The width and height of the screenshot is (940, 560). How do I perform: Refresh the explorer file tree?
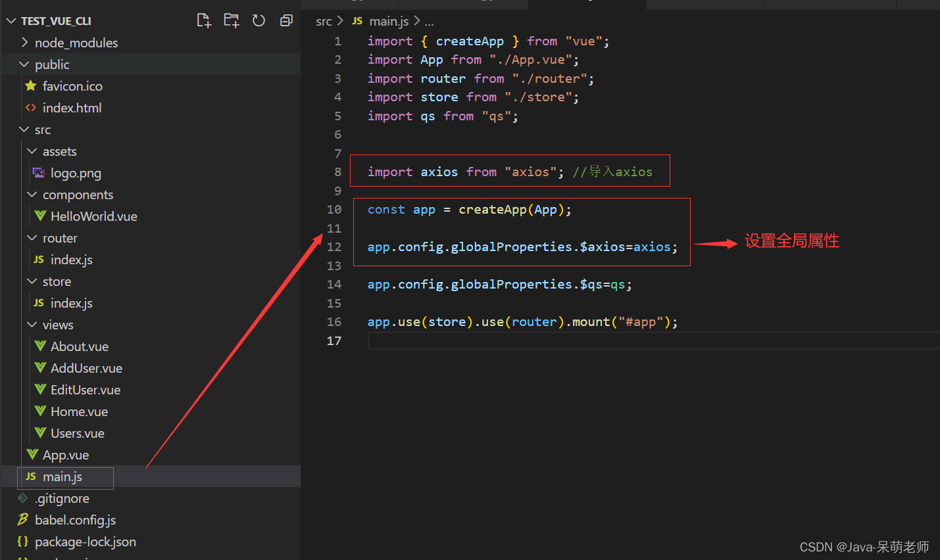coord(259,20)
